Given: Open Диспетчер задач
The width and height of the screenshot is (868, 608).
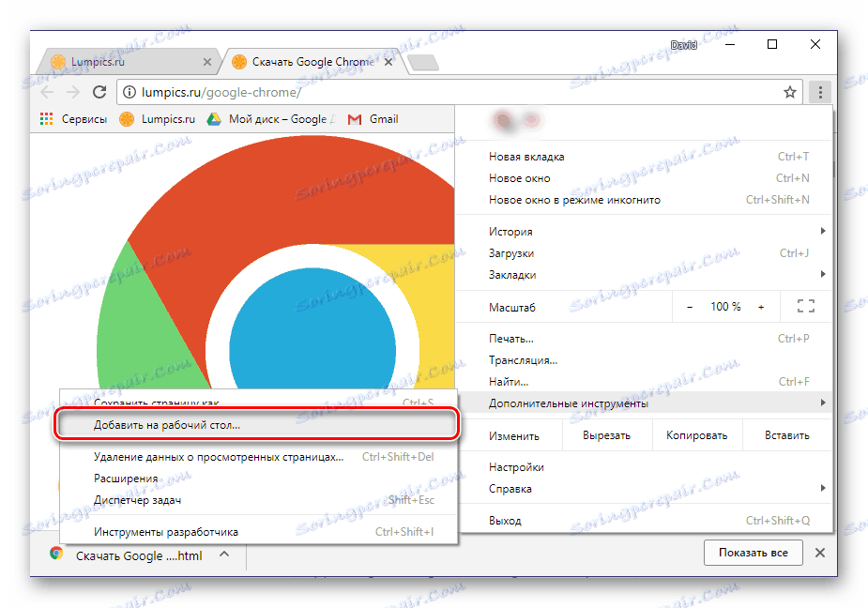Looking at the screenshot, I should click(x=258, y=500).
